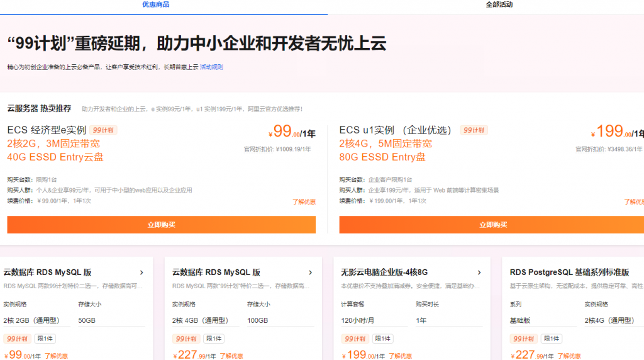Click 了解优惠 on the ¥199 无影云电脑 card
Viewport: 644px width, 360px height.
[400, 356]
